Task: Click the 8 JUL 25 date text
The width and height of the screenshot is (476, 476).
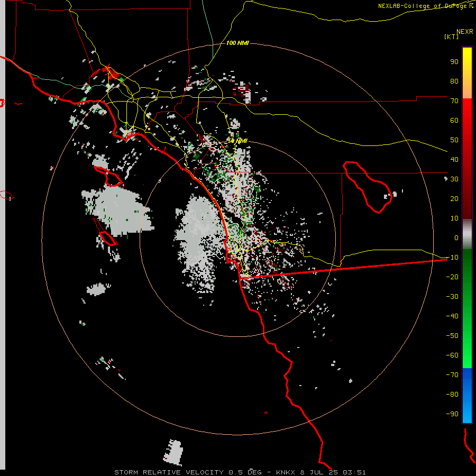Action: (x=319, y=472)
